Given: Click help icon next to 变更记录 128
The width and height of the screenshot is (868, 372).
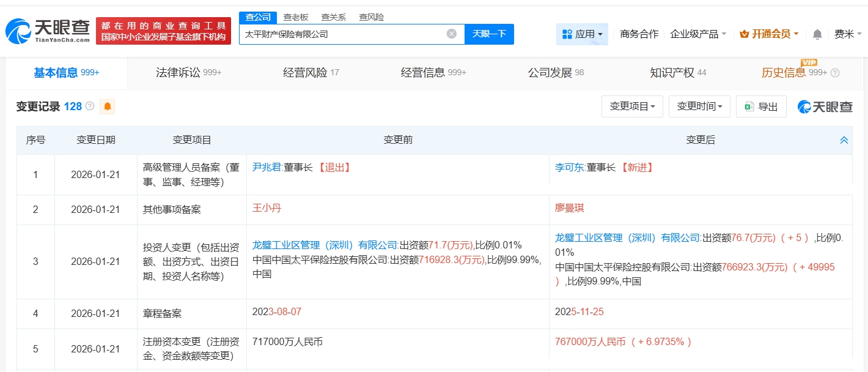Looking at the screenshot, I should pyautogui.click(x=90, y=106).
